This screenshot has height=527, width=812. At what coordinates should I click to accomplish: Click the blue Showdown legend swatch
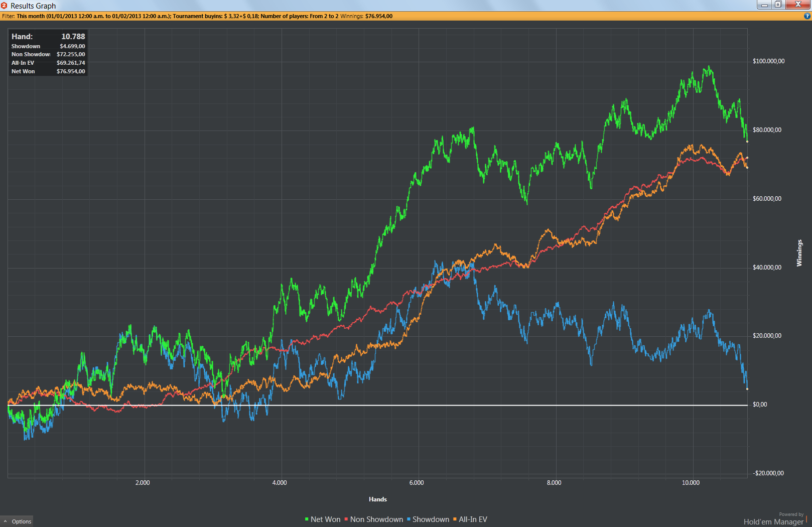pos(409,519)
